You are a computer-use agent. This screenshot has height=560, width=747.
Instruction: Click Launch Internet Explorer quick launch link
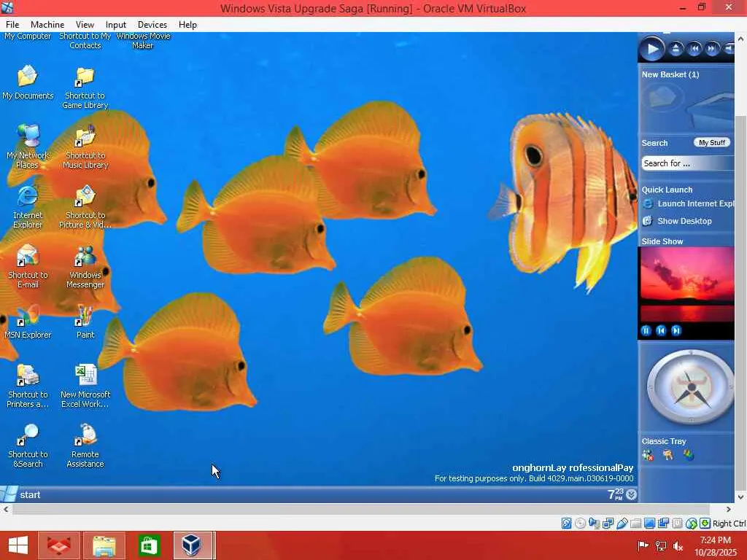click(x=689, y=204)
